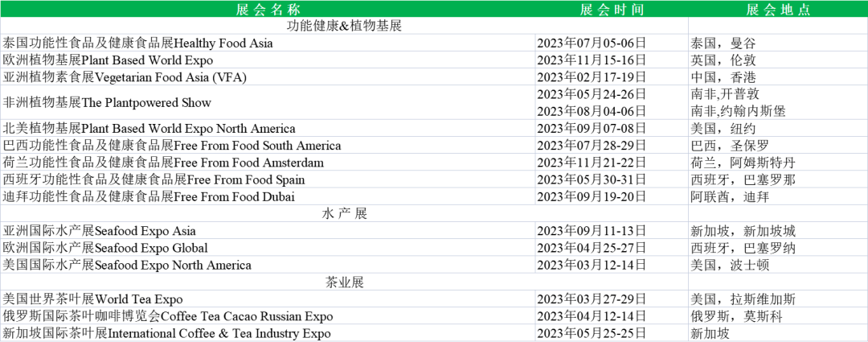Select the World Tea Expo cell

[x=268, y=300]
